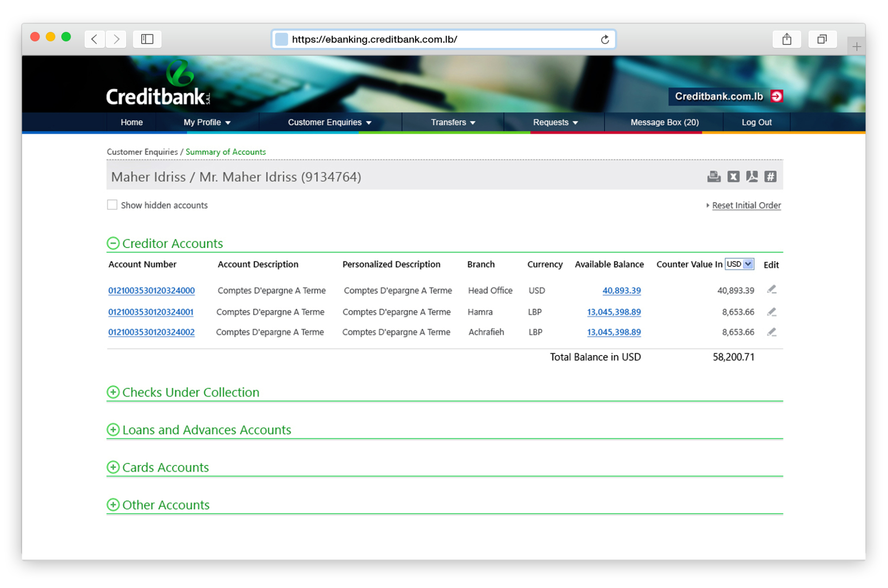This screenshot has width=888, height=588.
Task: Edit account ending 324000 pencil icon
Action: coord(772,290)
